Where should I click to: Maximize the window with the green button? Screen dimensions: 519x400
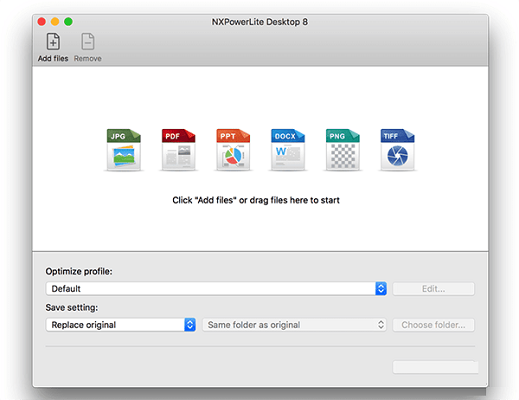tap(68, 22)
